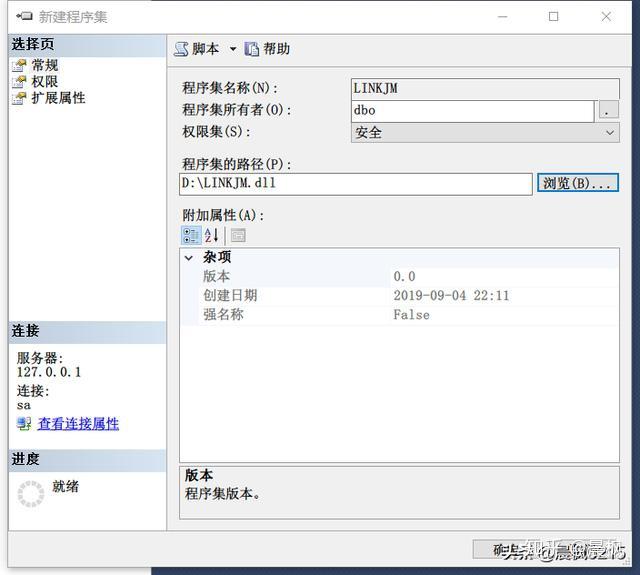Image resolution: width=640 pixels, height=575 pixels.
Task: Click the property pages icon
Action: (x=238, y=235)
